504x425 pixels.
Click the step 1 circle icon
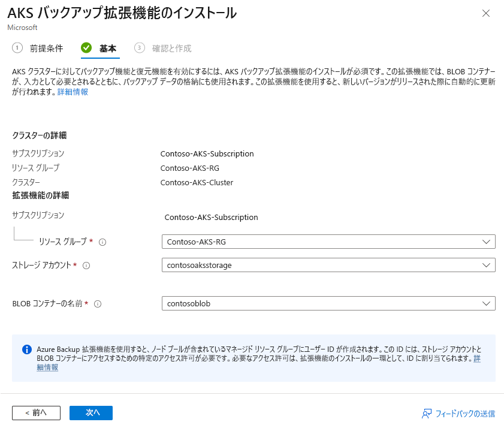17,48
